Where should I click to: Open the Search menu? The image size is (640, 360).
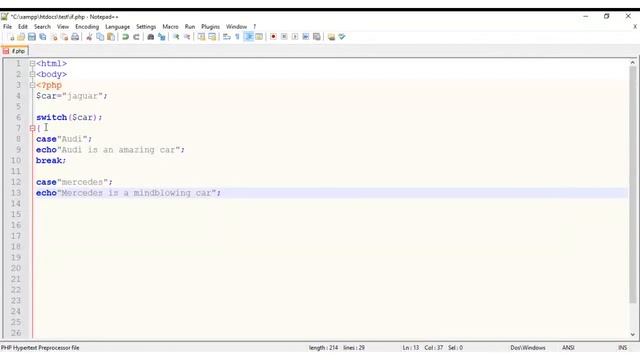pyautogui.click(x=42, y=27)
